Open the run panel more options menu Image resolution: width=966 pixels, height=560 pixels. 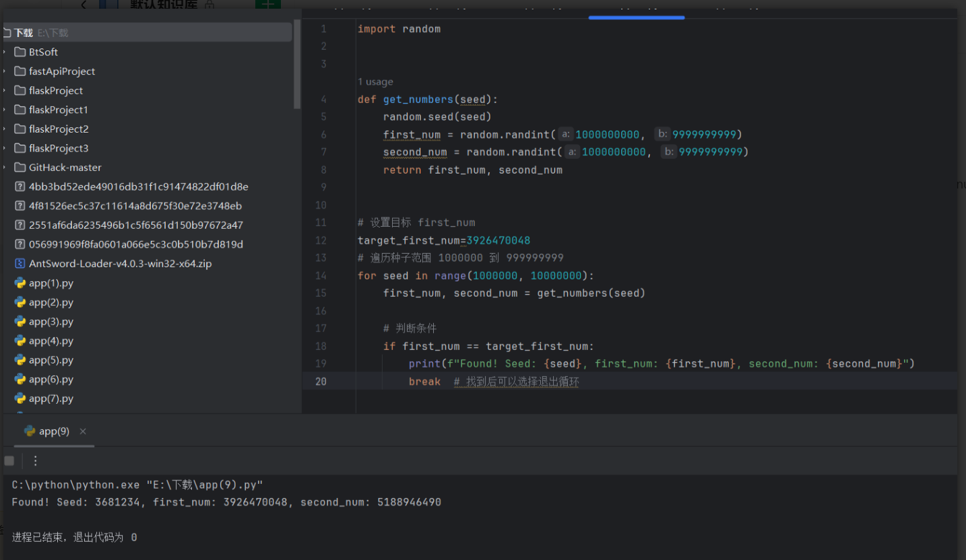click(36, 461)
